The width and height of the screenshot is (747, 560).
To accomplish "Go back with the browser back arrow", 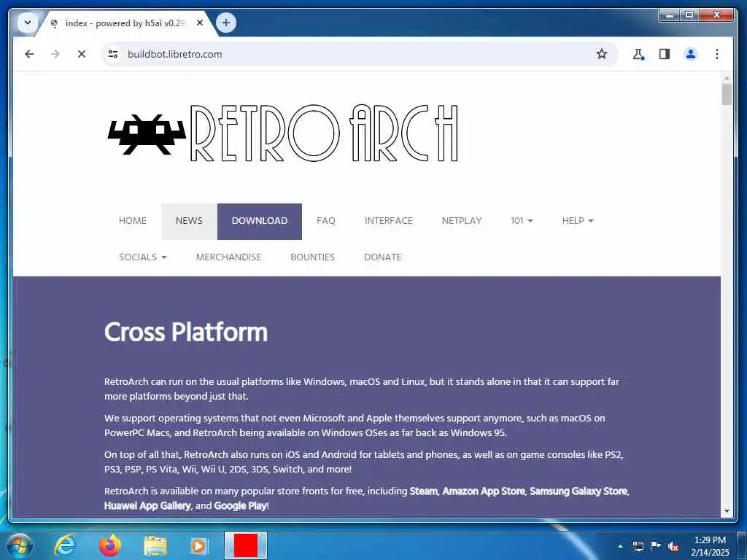I will 29,54.
